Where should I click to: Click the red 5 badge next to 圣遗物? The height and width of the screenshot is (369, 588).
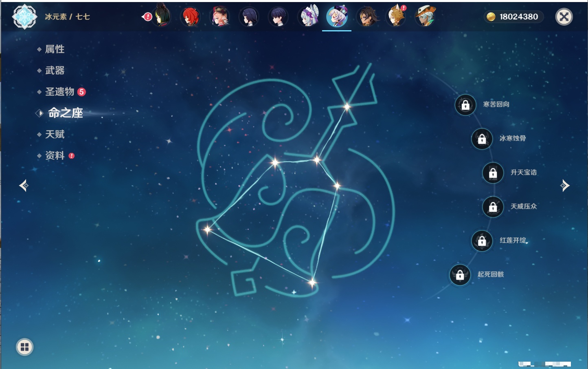[x=81, y=92]
